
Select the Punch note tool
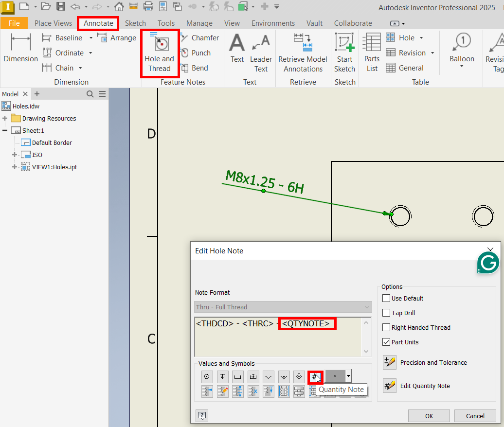tap(198, 53)
